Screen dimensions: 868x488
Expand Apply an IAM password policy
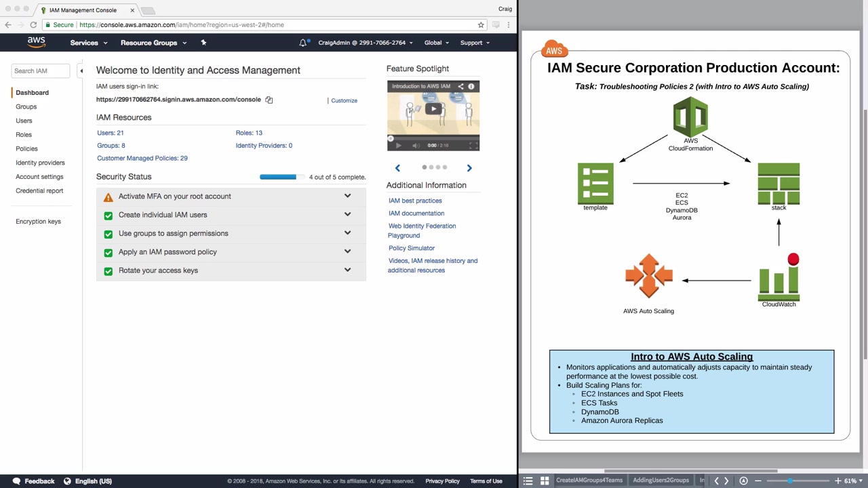pos(347,251)
